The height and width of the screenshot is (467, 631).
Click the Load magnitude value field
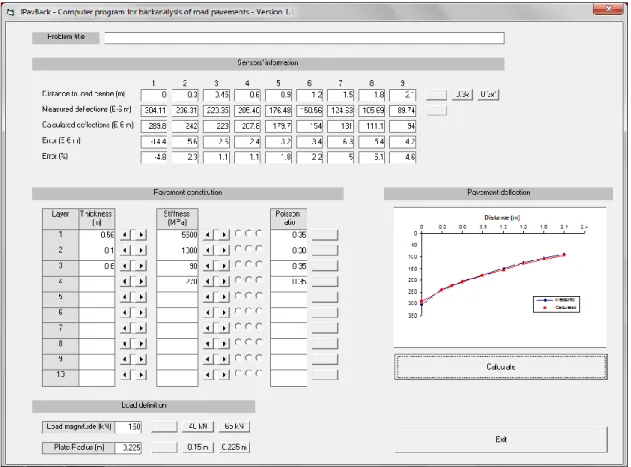pyautogui.click(x=128, y=427)
